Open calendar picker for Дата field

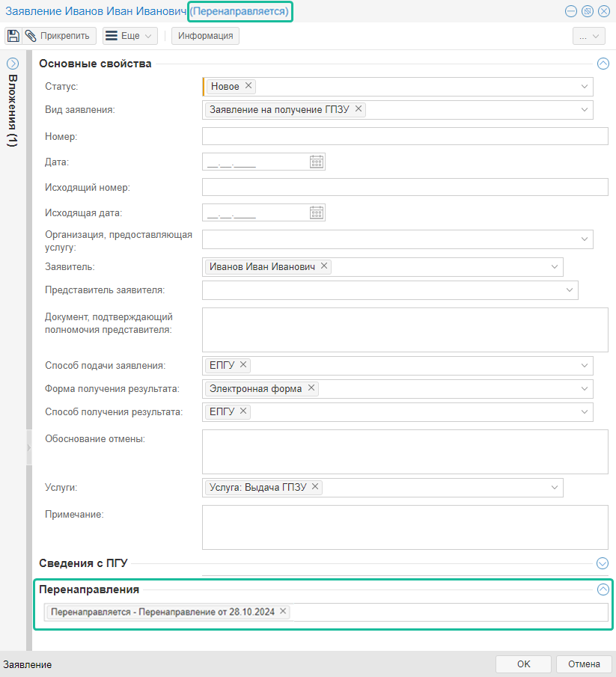[317, 162]
